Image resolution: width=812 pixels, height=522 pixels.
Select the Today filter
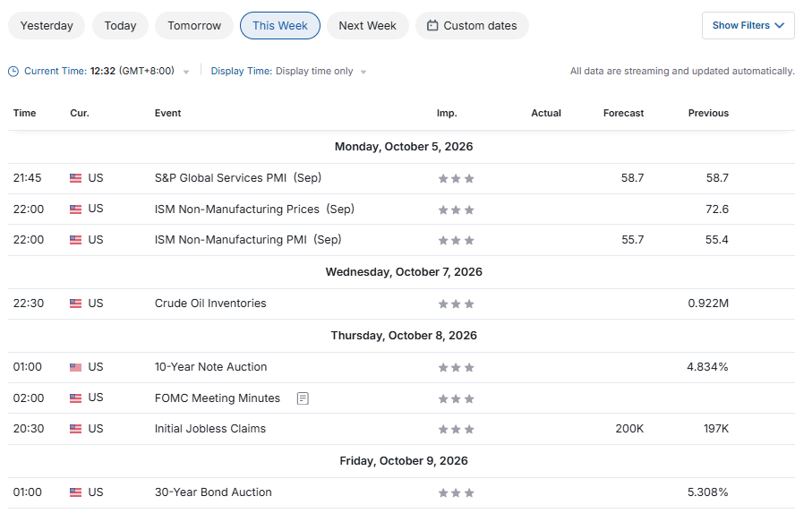120,25
